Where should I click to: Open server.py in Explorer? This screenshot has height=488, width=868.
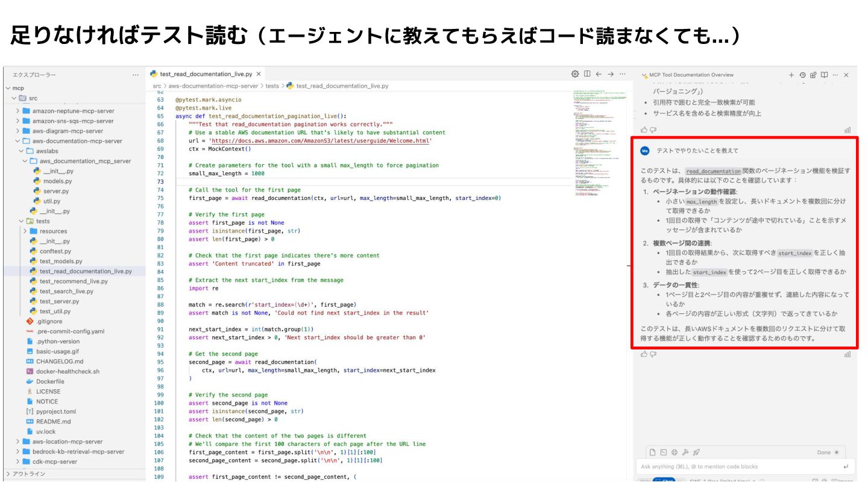point(56,191)
